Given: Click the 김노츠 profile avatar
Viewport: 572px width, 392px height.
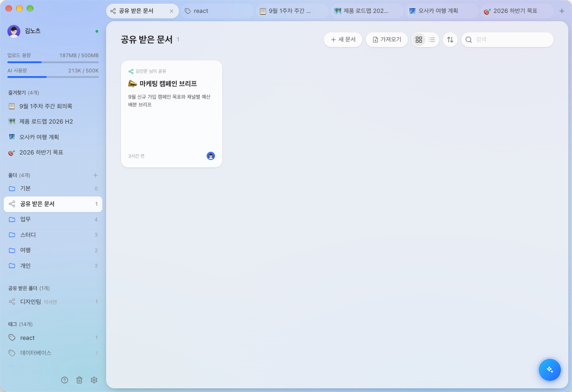Looking at the screenshot, I should [x=14, y=31].
